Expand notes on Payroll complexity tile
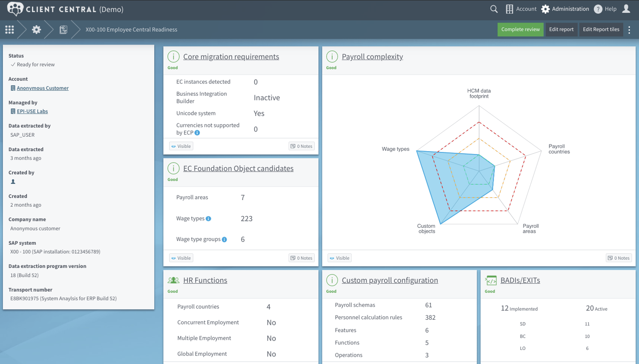The image size is (639, 364). point(619,258)
